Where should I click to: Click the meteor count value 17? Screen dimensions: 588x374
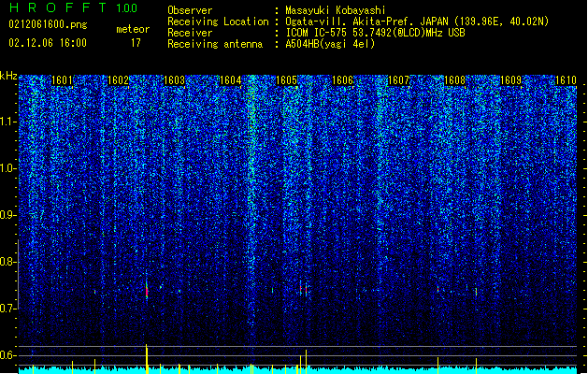[136, 43]
